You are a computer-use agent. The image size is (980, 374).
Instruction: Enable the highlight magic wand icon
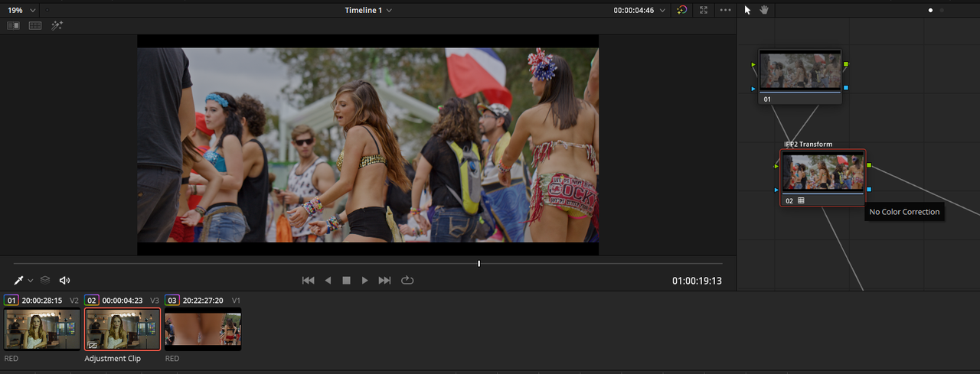coord(57,25)
